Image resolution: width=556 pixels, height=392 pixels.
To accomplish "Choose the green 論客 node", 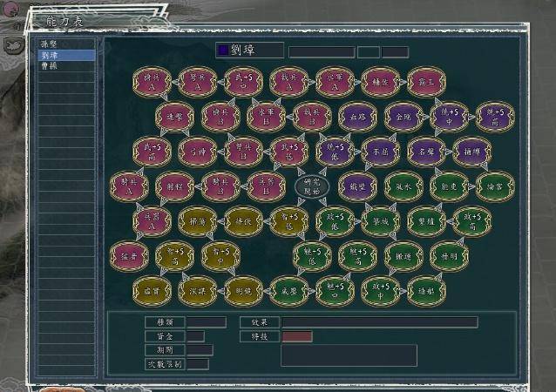I will point(495,186).
